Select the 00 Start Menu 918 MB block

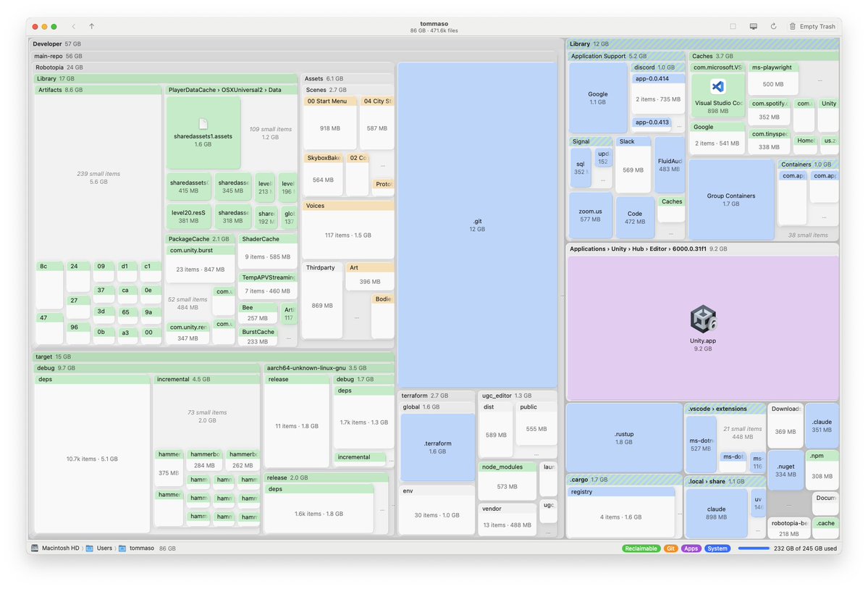(330, 123)
